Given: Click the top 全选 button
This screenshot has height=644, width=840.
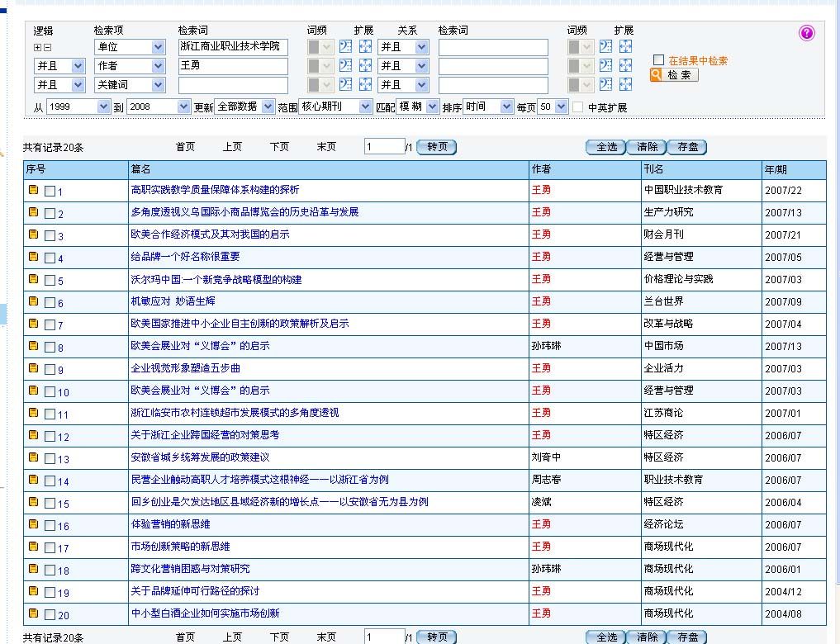Looking at the screenshot, I should [606, 147].
